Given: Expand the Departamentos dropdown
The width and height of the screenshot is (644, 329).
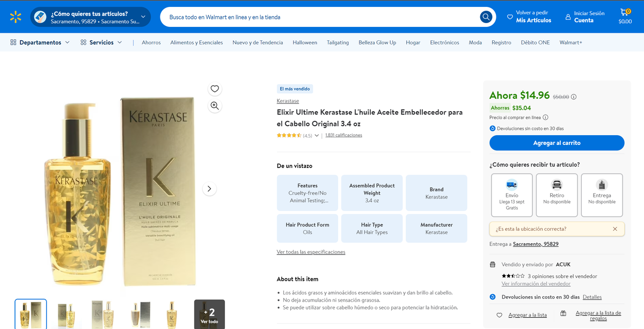Looking at the screenshot, I should [40, 42].
